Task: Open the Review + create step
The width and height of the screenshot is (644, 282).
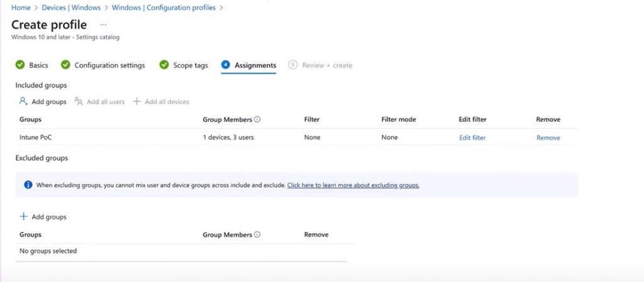Action: click(x=326, y=65)
